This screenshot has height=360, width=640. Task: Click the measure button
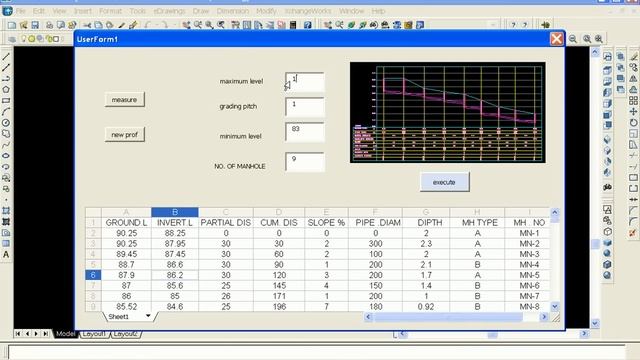pyautogui.click(x=124, y=100)
